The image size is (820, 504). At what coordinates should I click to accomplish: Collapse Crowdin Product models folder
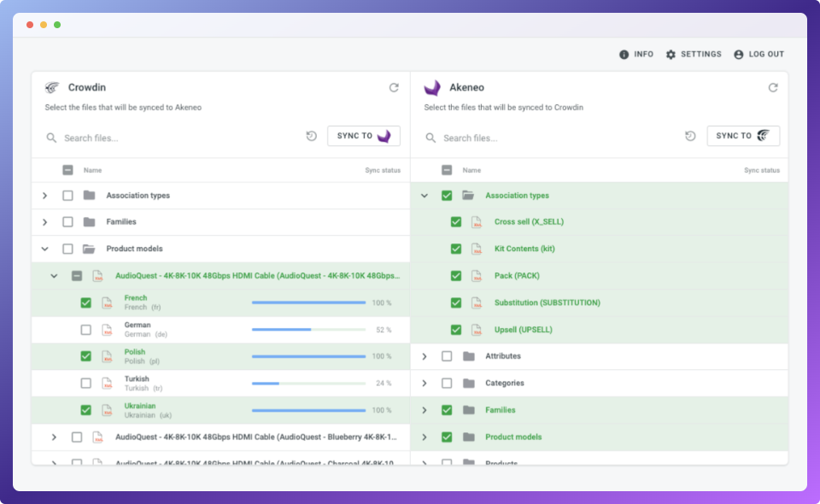click(45, 249)
